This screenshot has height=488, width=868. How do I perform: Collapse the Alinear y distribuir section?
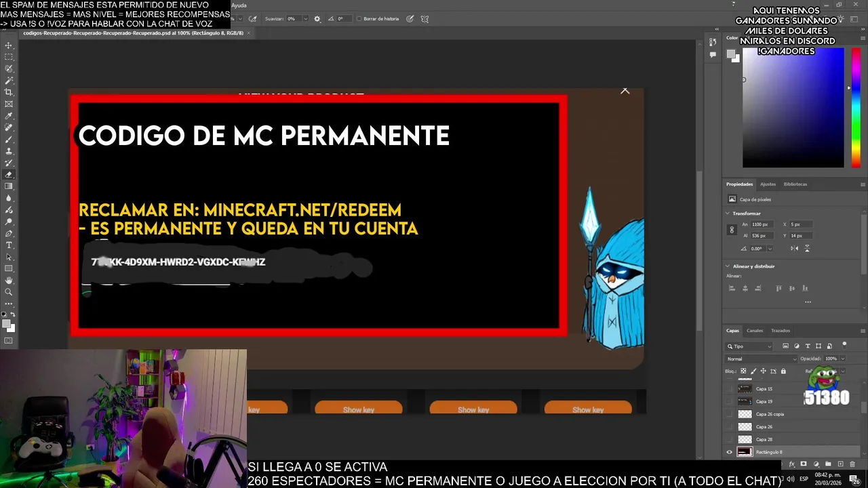[x=728, y=266]
